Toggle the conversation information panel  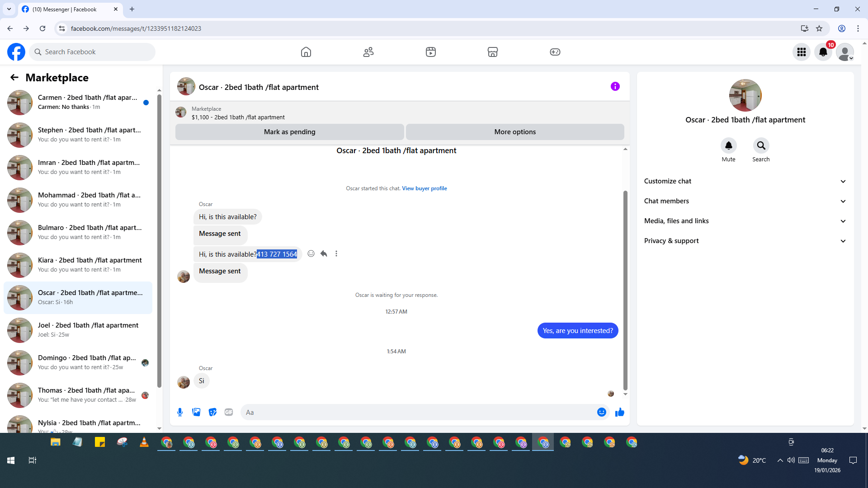[x=615, y=86]
